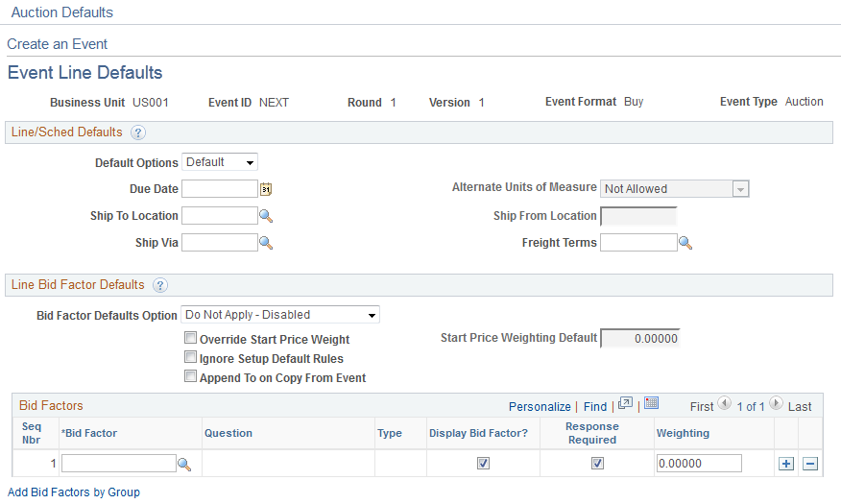The width and height of the screenshot is (841, 504).
Task: Click the Type column header
Action: coord(390,433)
